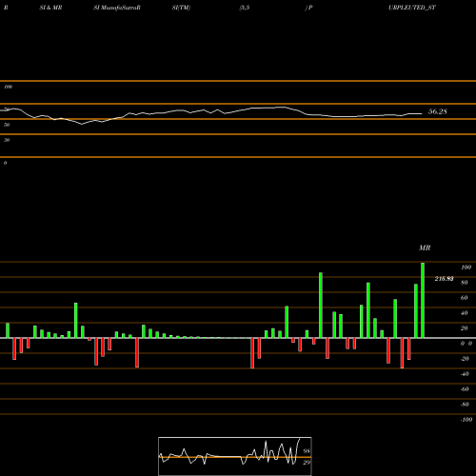476x476 pixels.
Task: Click the RSI axis label 50
Action: pos(7,125)
